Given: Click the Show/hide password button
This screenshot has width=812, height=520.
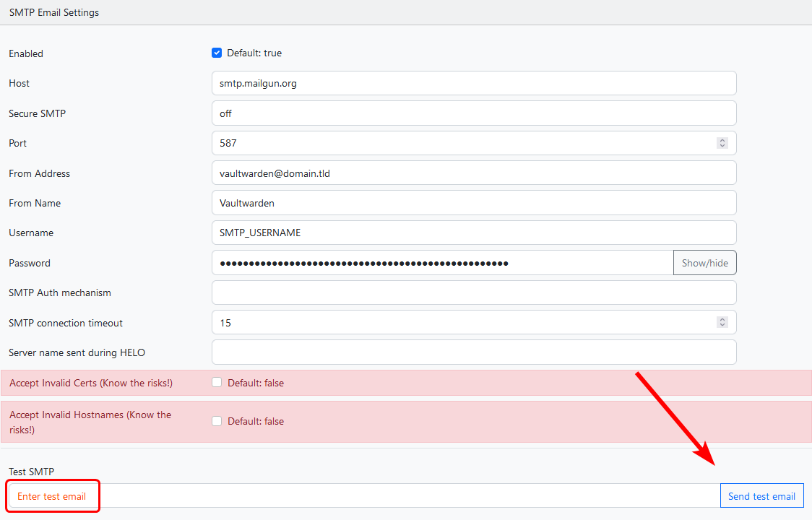Looking at the screenshot, I should coord(704,262).
